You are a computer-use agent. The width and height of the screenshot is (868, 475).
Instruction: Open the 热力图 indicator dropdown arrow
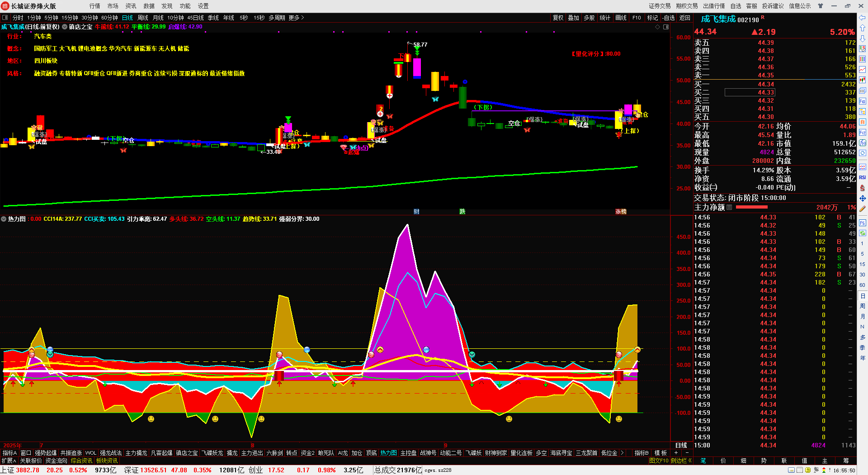click(4, 219)
